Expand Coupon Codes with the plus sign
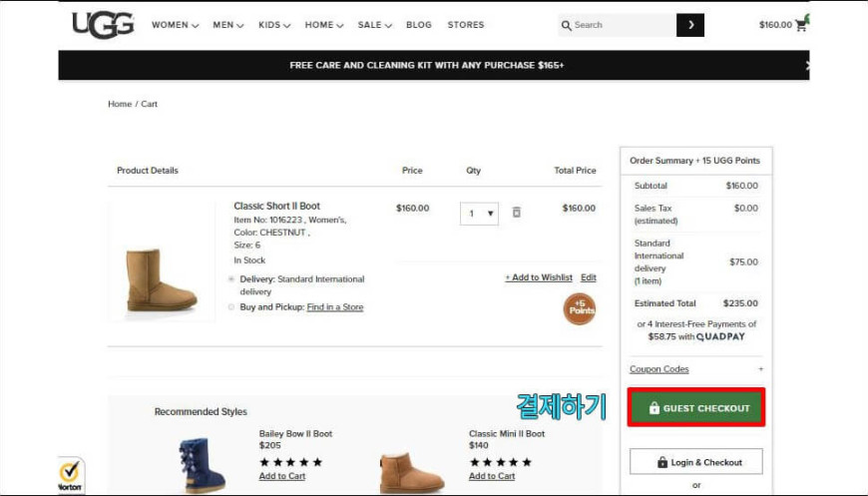Viewport: 868px width, 496px height. point(760,368)
